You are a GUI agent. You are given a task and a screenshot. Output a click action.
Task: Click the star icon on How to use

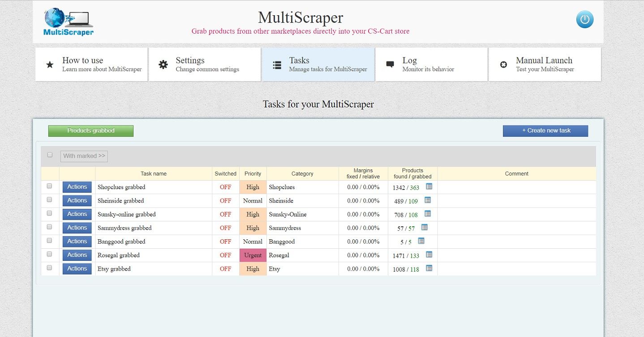coord(50,65)
